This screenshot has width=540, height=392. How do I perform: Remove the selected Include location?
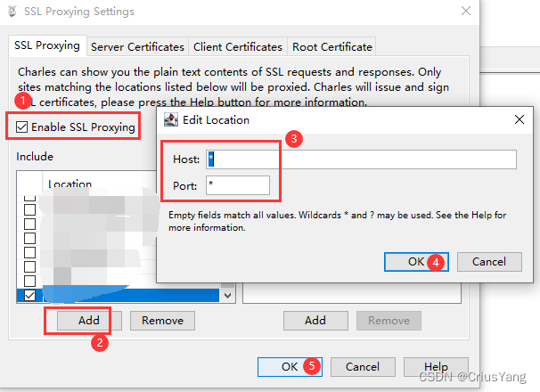coord(162,321)
